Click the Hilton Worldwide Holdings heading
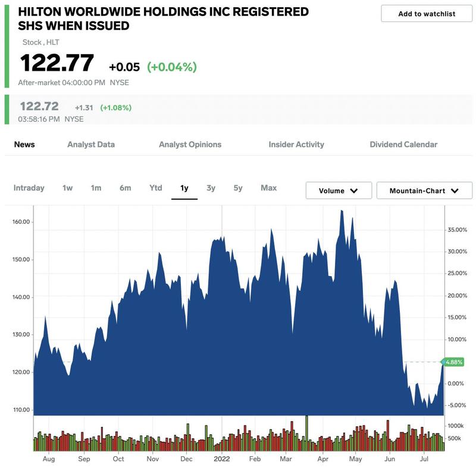Viewport: 476px width, 474px height. pos(163,19)
